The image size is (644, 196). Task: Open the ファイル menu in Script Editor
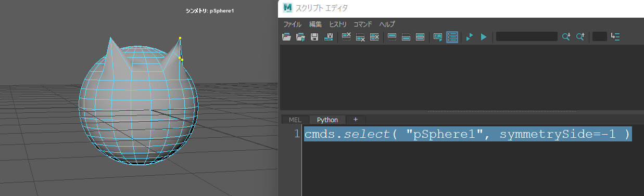pyautogui.click(x=292, y=24)
